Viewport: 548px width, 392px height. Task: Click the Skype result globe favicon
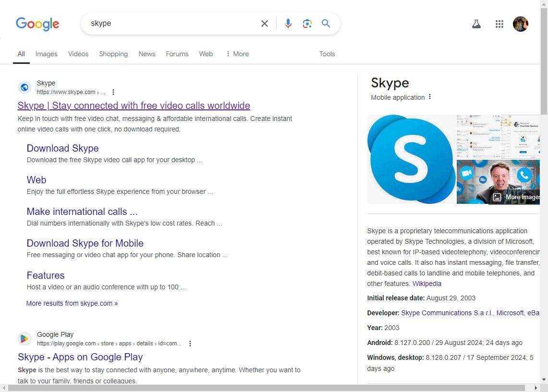point(24,87)
